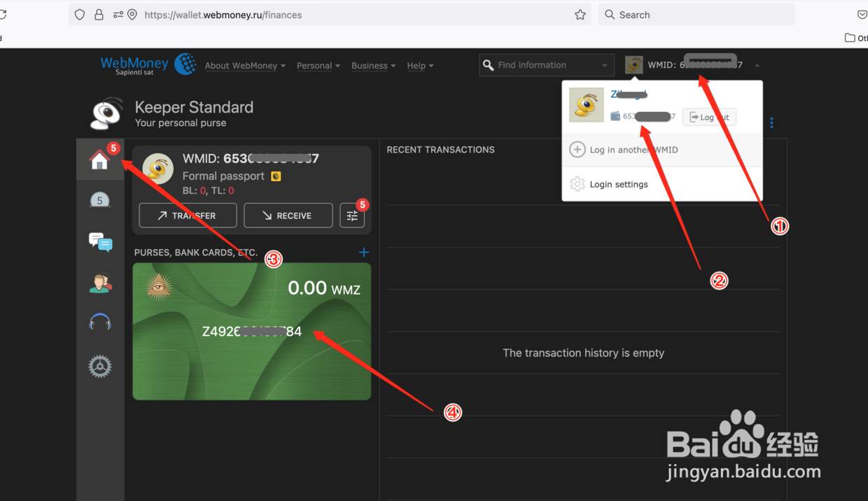The image size is (868, 501).
Task: Click the RECEIVE button
Action: [x=288, y=216]
